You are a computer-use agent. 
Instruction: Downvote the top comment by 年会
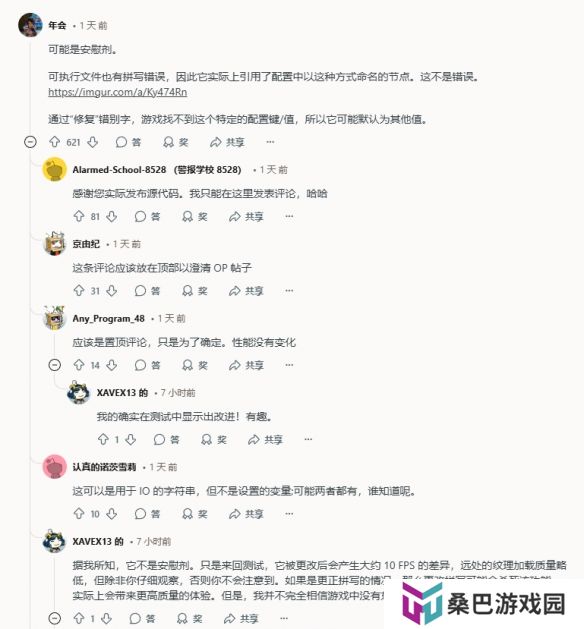coord(93,142)
